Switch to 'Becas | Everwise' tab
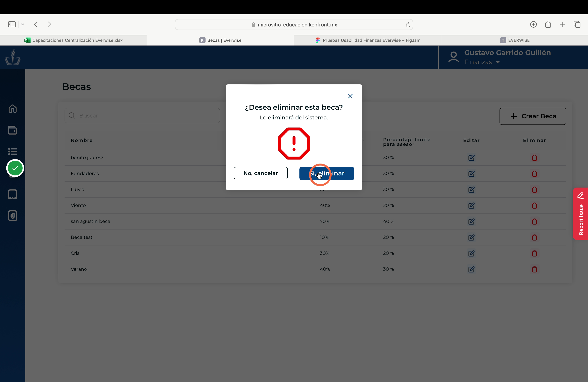 pyautogui.click(x=220, y=40)
